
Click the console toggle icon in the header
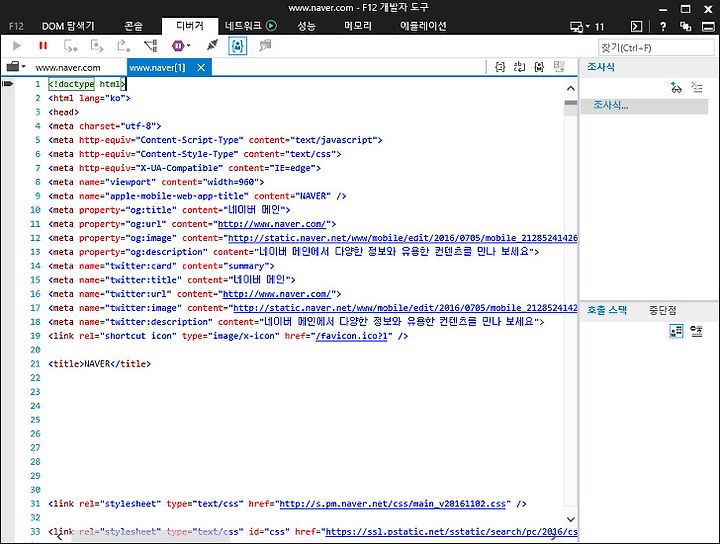(x=636, y=27)
